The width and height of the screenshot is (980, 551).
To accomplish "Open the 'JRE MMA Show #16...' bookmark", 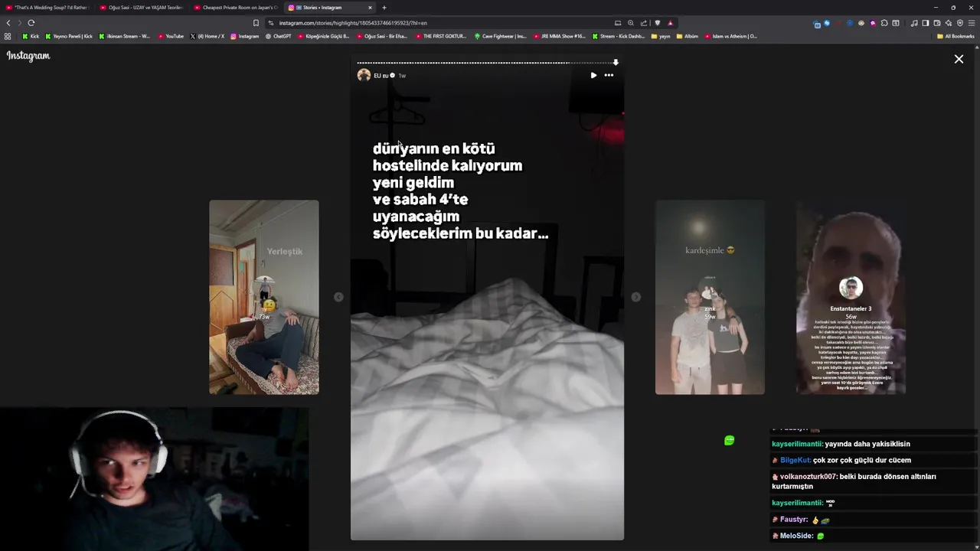I will [x=559, y=36].
